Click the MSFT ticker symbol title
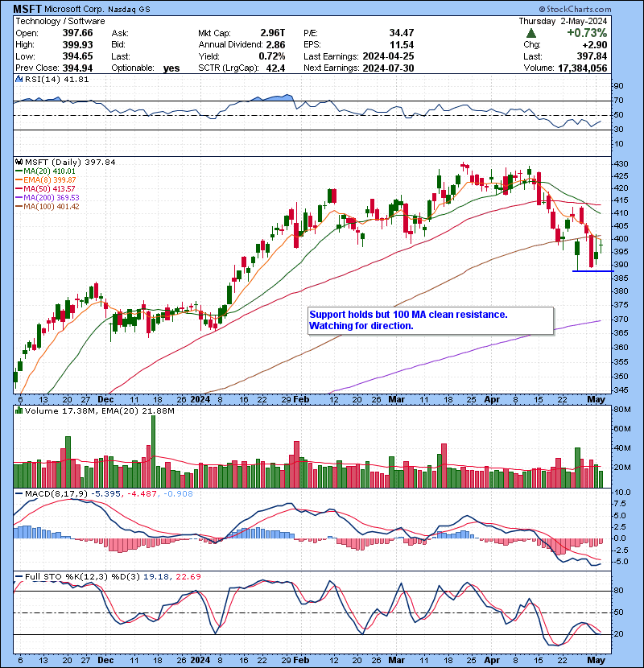The height and width of the screenshot is (668, 644). point(27,9)
